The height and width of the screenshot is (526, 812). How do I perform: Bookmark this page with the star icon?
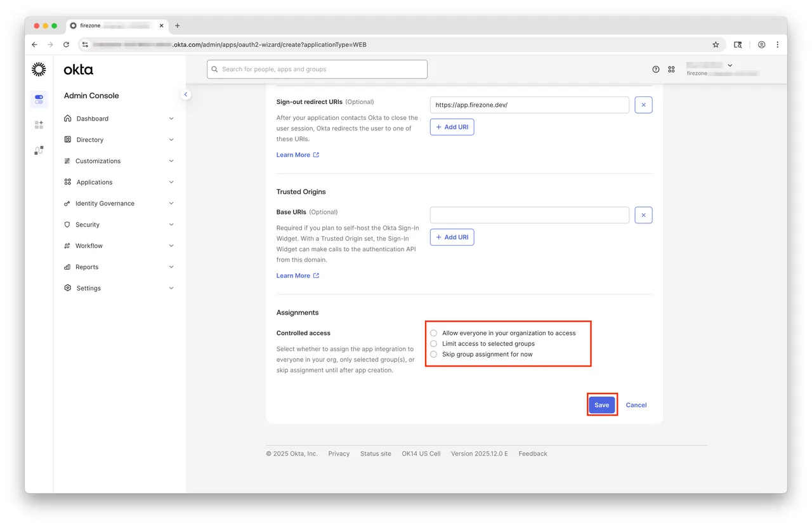tap(716, 44)
